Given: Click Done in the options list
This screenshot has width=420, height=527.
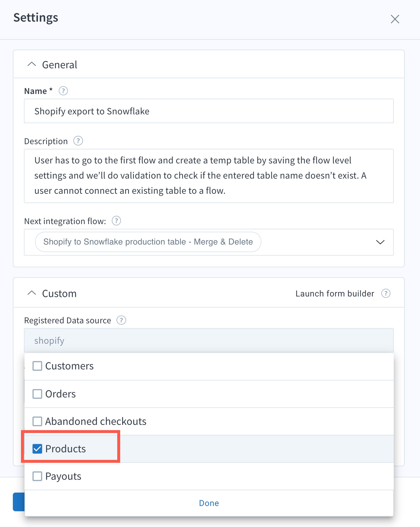Looking at the screenshot, I should tap(209, 503).
